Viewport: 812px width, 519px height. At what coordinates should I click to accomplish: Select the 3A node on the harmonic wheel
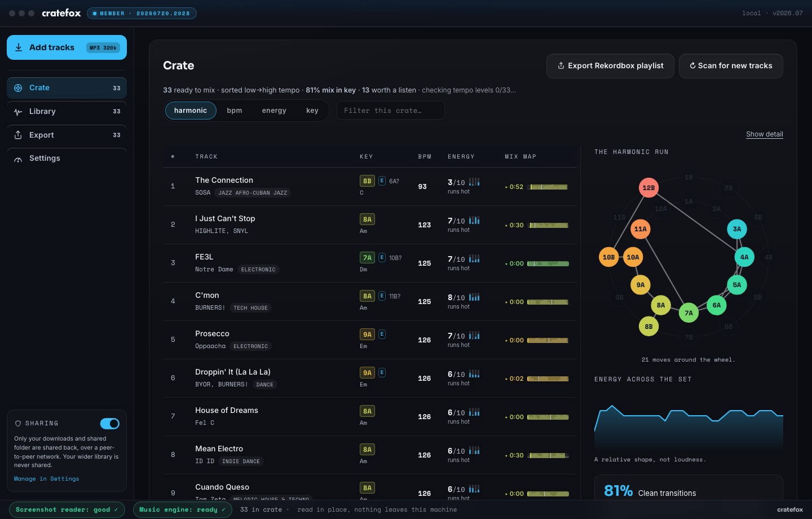pyautogui.click(x=737, y=229)
